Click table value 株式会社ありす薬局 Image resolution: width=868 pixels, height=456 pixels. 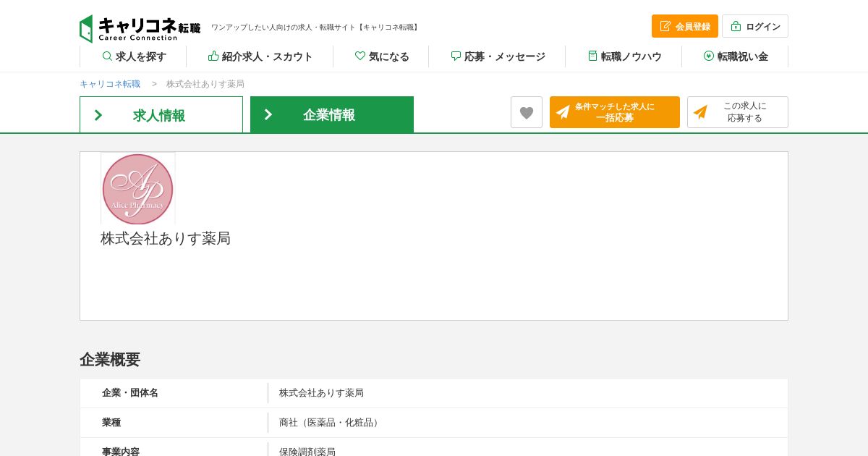click(x=321, y=393)
